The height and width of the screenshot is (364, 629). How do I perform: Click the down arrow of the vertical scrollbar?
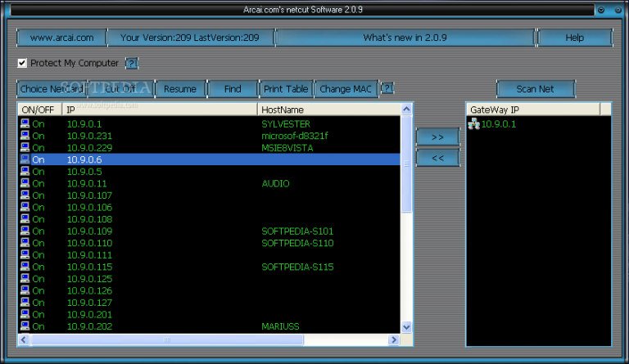[406, 327]
